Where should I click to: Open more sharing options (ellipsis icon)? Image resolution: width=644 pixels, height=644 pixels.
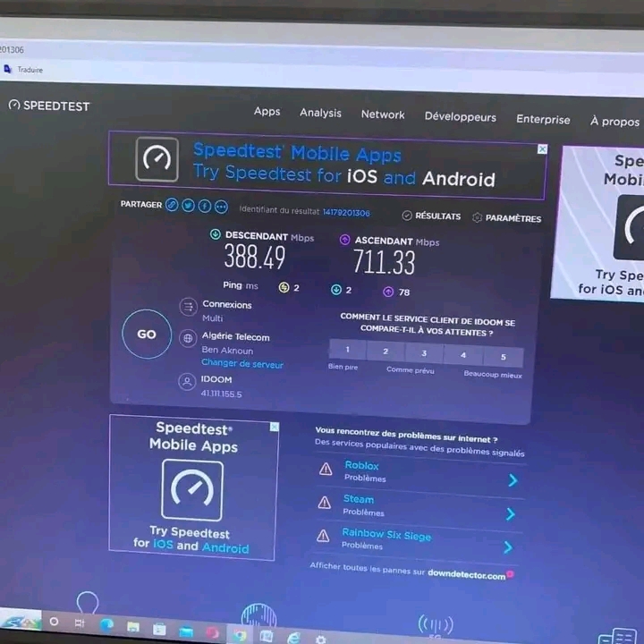click(221, 208)
